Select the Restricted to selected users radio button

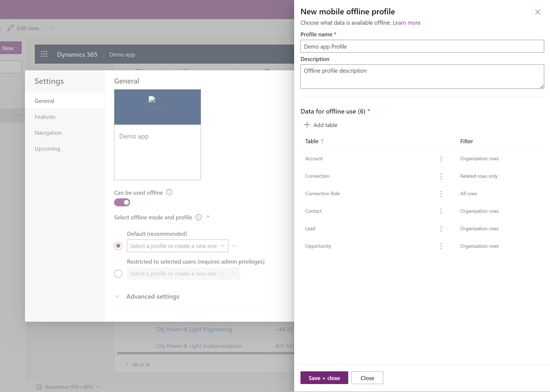[x=118, y=273]
